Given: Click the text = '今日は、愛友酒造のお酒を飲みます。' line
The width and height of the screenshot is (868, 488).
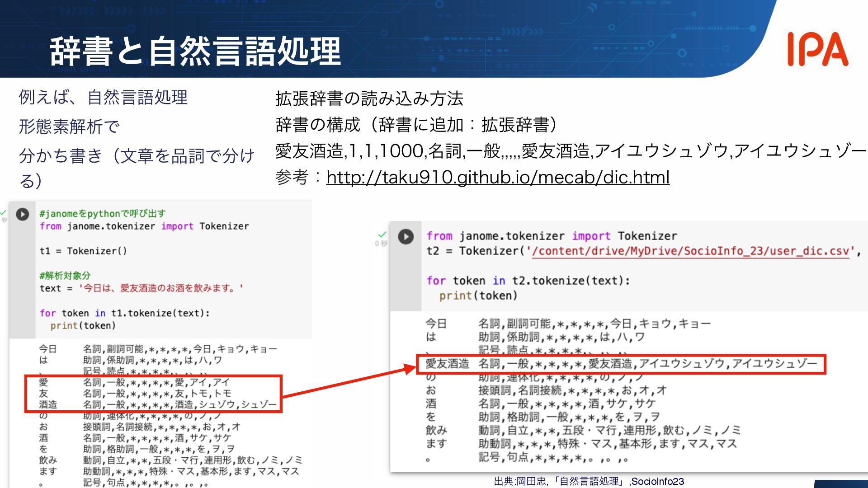Looking at the screenshot, I should 141,288.
